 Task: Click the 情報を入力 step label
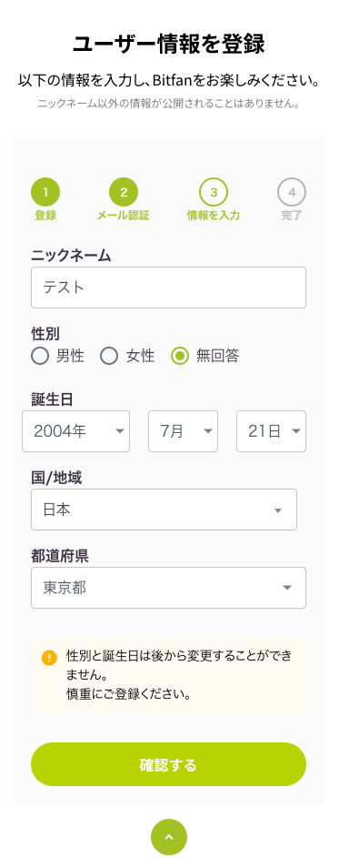(214, 216)
